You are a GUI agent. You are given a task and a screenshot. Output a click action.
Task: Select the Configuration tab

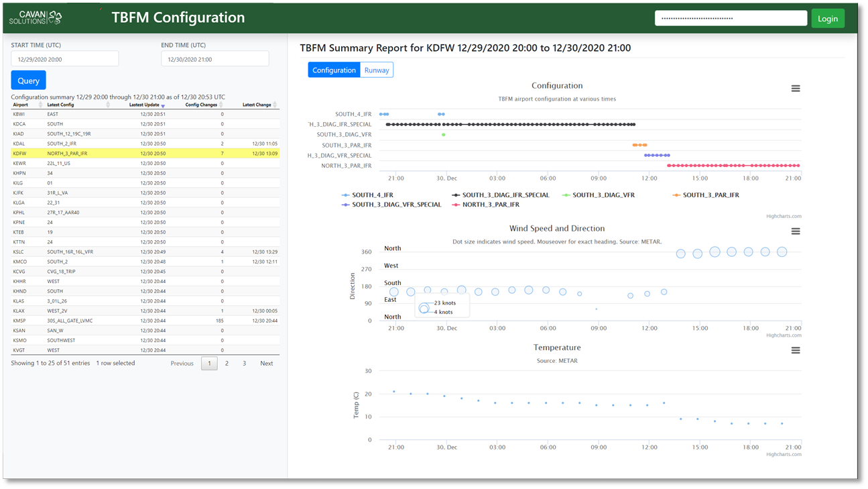tap(334, 70)
